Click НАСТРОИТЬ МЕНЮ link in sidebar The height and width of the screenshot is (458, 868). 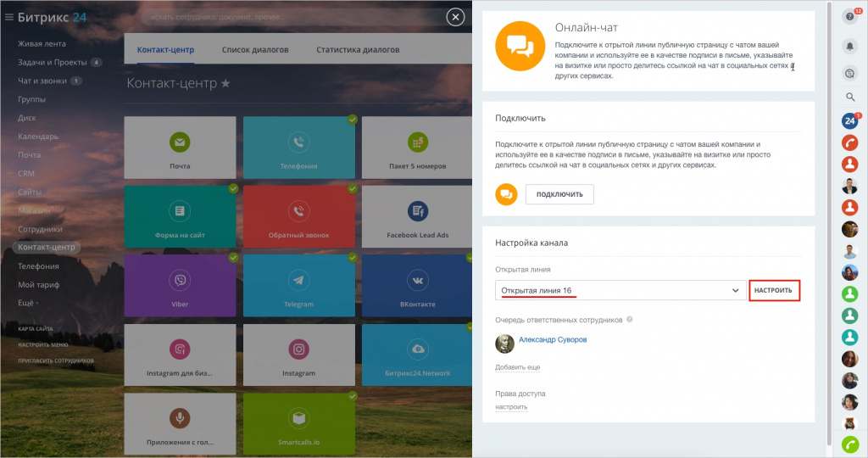43,345
